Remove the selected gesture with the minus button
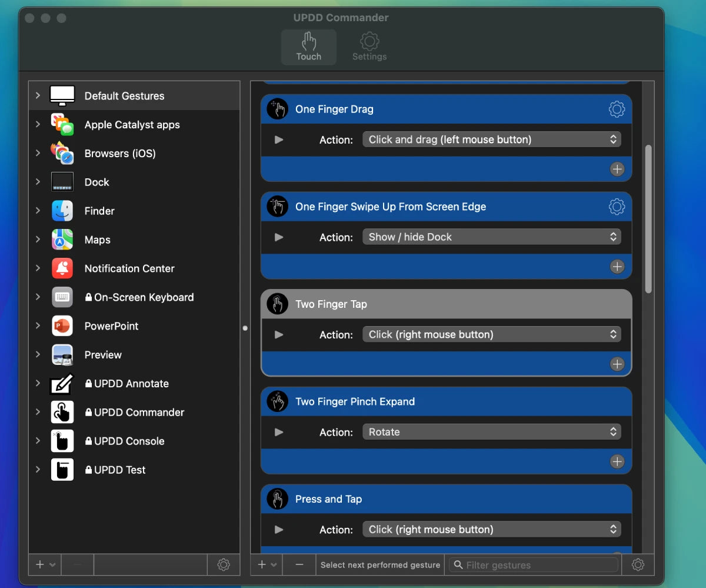The width and height of the screenshot is (706, 588). (299, 564)
